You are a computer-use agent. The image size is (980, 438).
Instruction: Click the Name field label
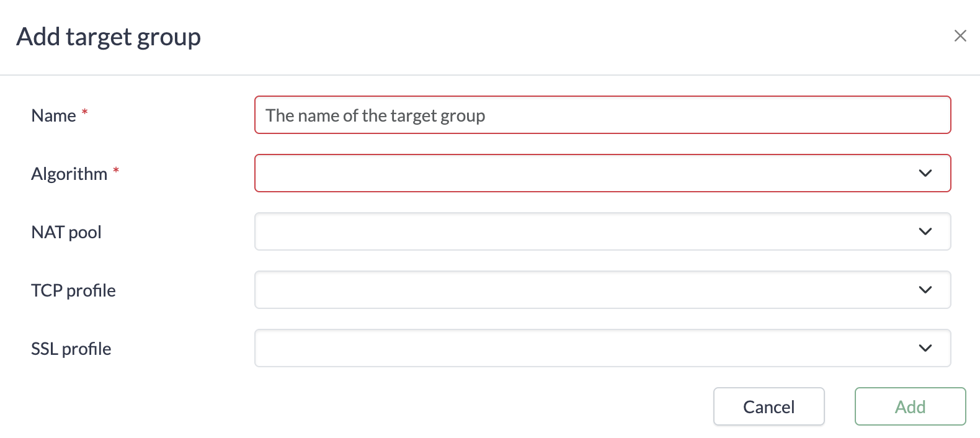53,115
